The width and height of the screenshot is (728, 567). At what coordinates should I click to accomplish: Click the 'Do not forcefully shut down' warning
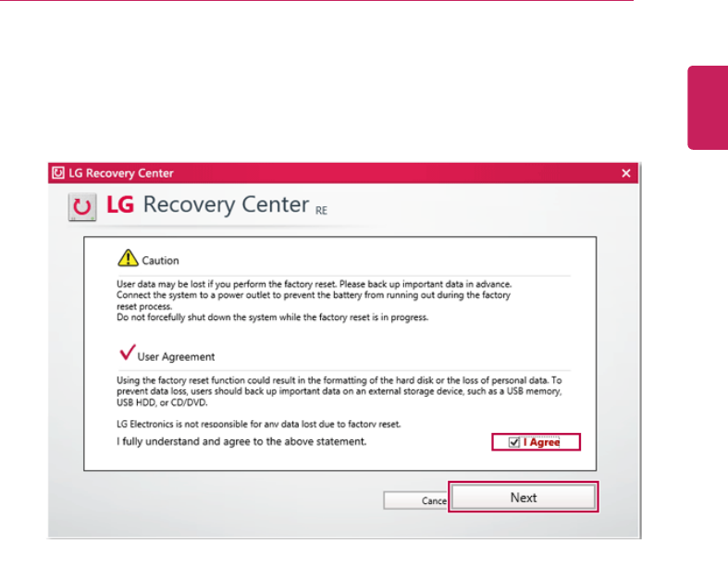pos(273,317)
